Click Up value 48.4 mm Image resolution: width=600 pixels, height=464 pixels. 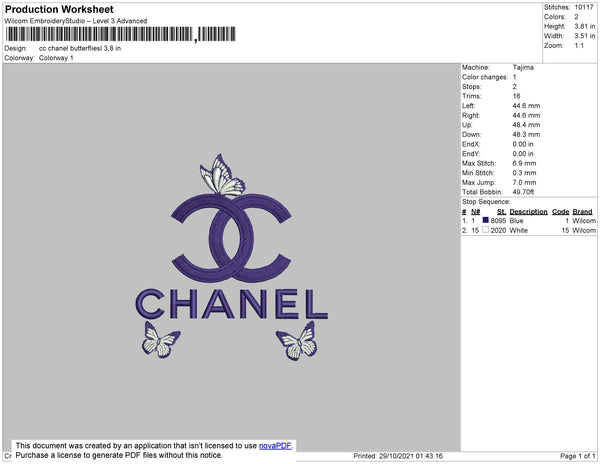click(x=526, y=125)
